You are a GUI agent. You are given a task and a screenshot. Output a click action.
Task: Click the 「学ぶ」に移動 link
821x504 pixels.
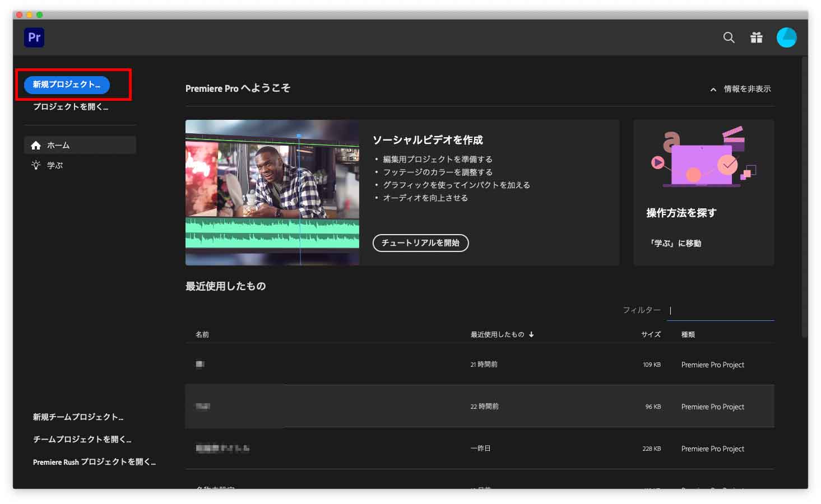674,243
